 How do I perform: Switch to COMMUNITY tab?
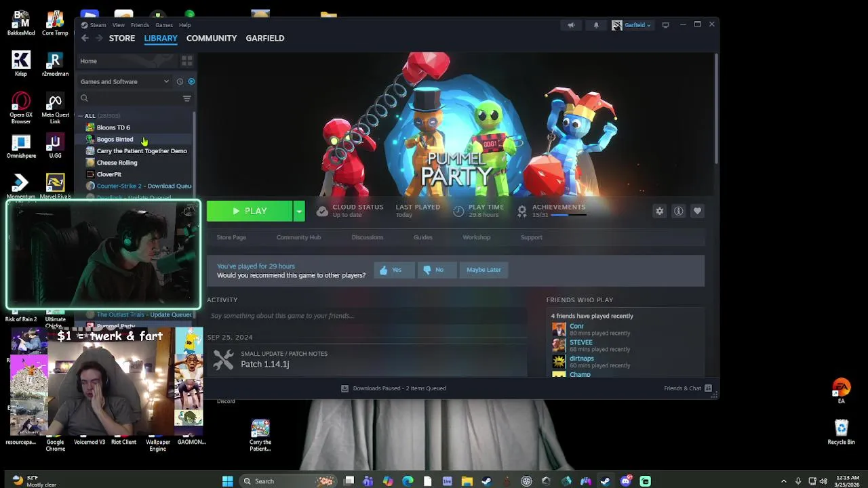pyautogui.click(x=212, y=39)
